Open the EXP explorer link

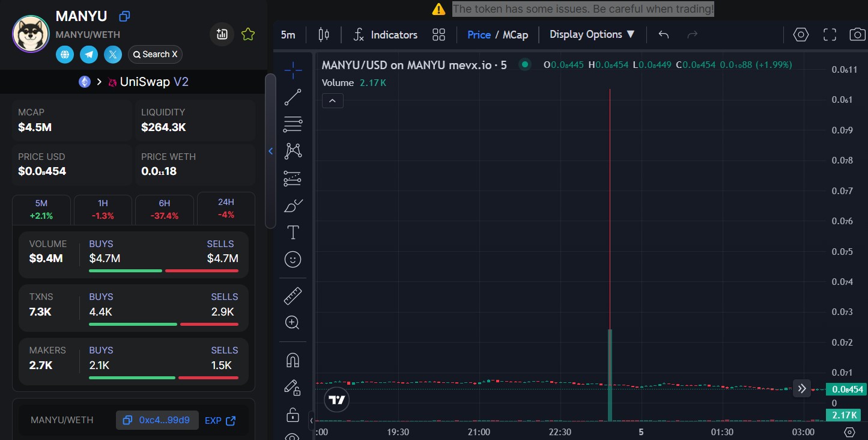220,421
